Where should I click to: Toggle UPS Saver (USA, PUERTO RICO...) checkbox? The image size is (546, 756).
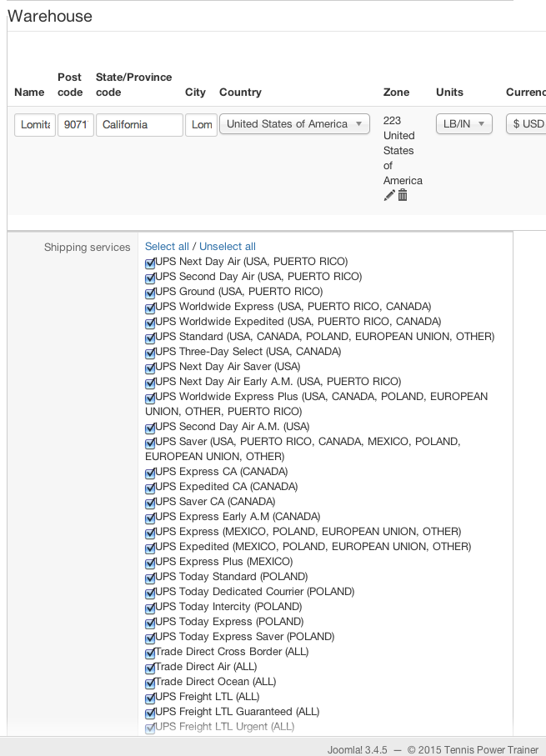pyautogui.click(x=150, y=443)
